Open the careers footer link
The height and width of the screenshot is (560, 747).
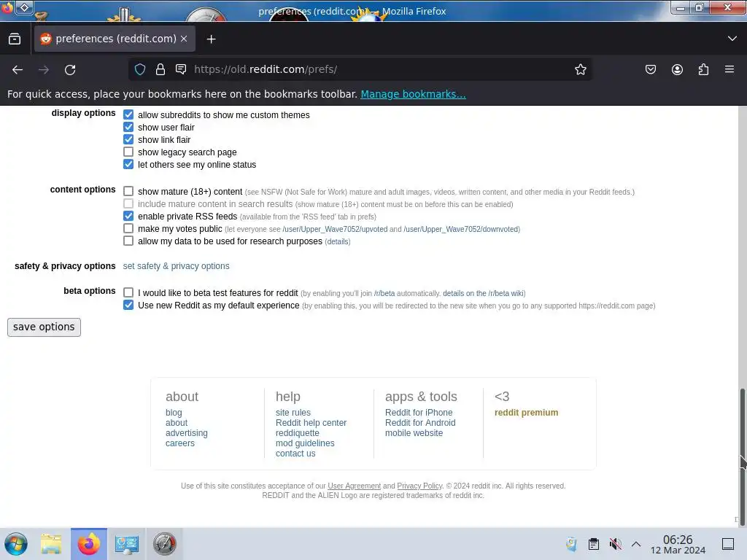tap(180, 443)
